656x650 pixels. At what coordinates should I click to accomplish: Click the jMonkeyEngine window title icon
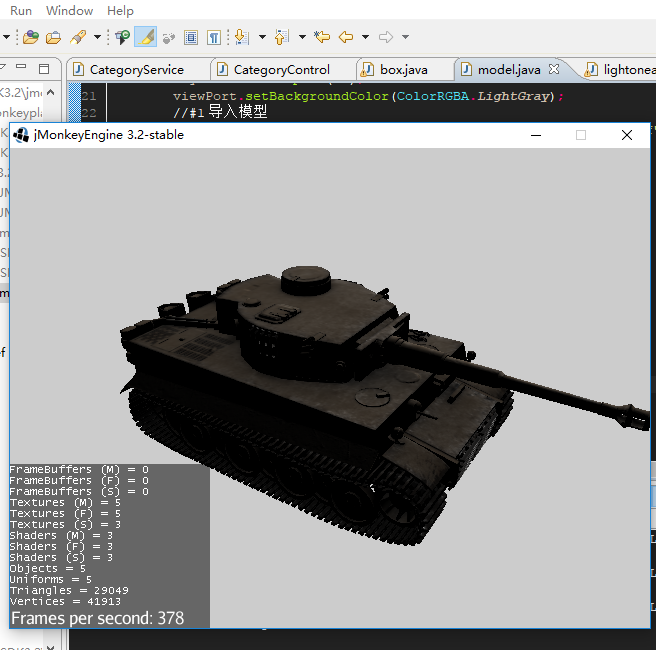tap(21, 135)
